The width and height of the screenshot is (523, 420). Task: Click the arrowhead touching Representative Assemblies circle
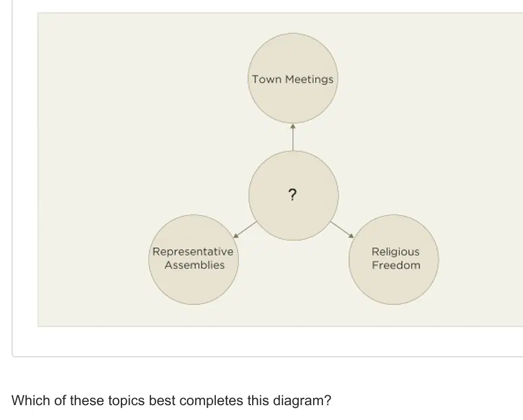pos(236,236)
